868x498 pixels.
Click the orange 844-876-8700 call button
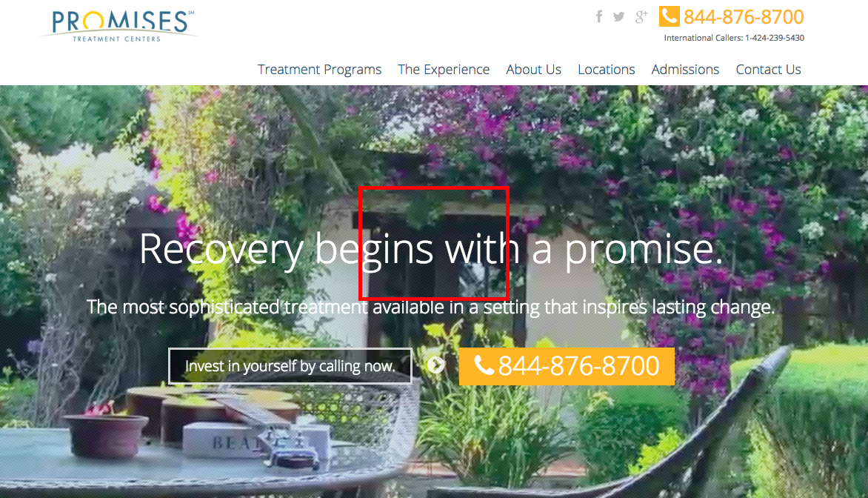click(567, 366)
